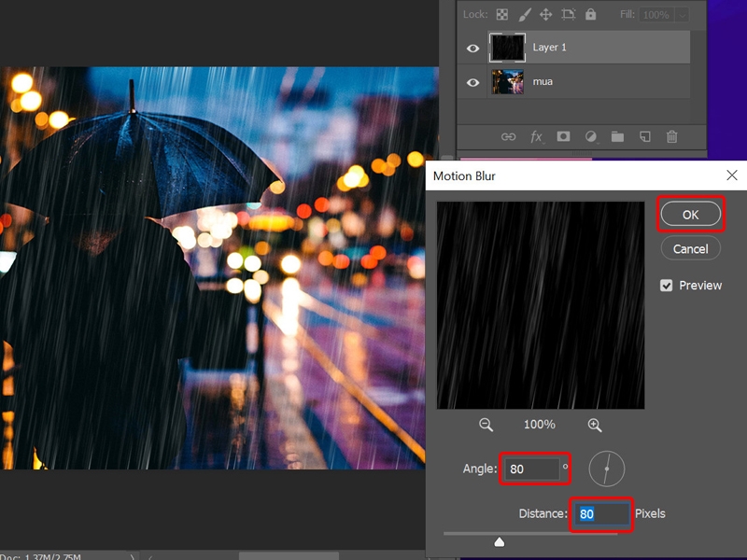747x560 pixels.
Task: Click the Layer 1 thumbnail
Action: coord(506,48)
